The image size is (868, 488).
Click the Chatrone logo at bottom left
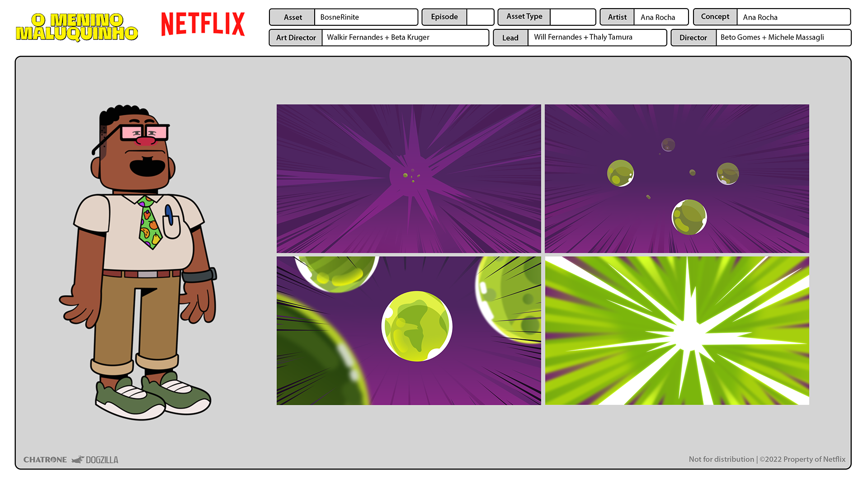[x=45, y=460]
